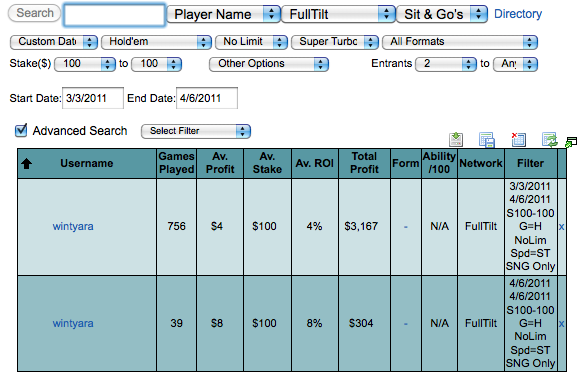
Task: Open the FullTilt network dropdown
Action: click(338, 14)
